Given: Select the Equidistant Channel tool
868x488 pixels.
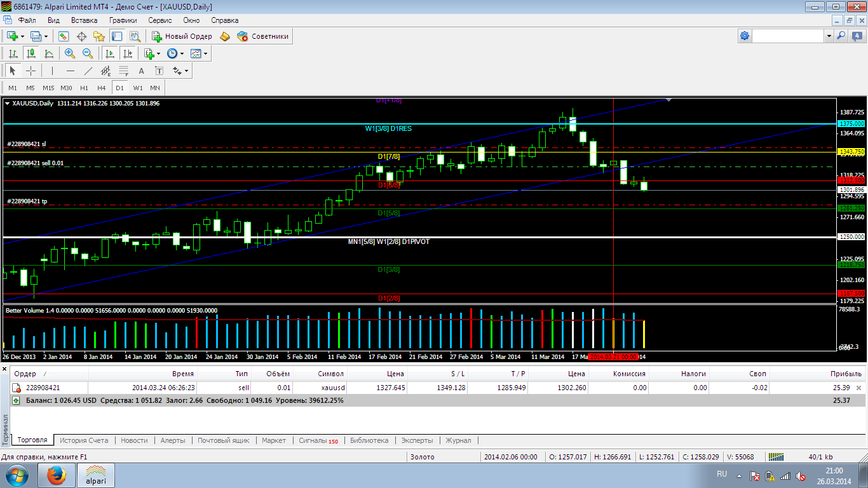Looking at the screenshot, I should (105, 71).
